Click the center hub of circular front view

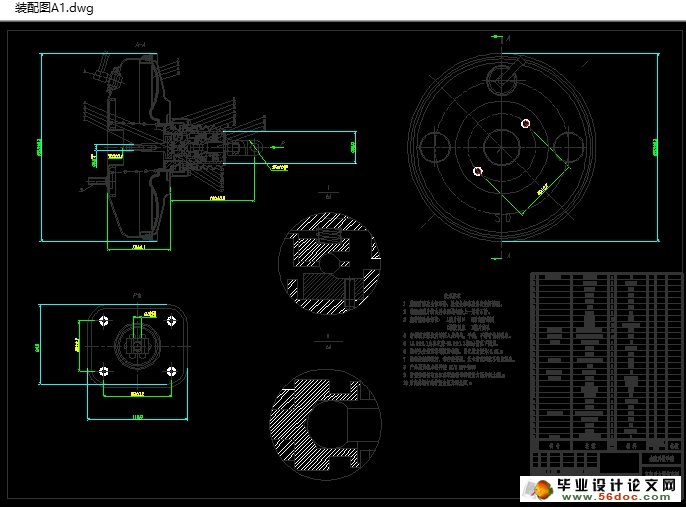(x=501, y=147)
